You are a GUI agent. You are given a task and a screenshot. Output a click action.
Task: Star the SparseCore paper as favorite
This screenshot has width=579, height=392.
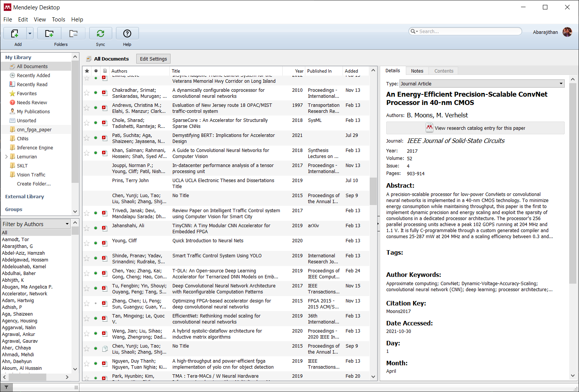87,123
